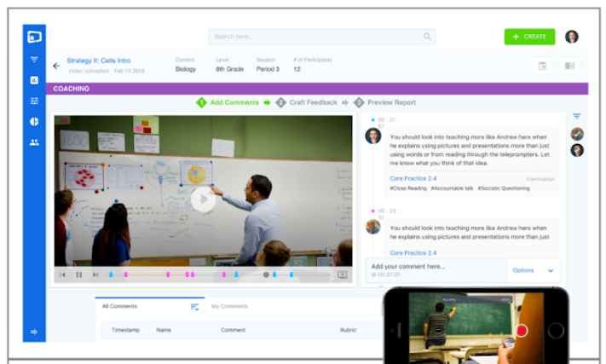Play the video with the center play button
Viewport: 606px width, 364px height.
pos(203,199)
